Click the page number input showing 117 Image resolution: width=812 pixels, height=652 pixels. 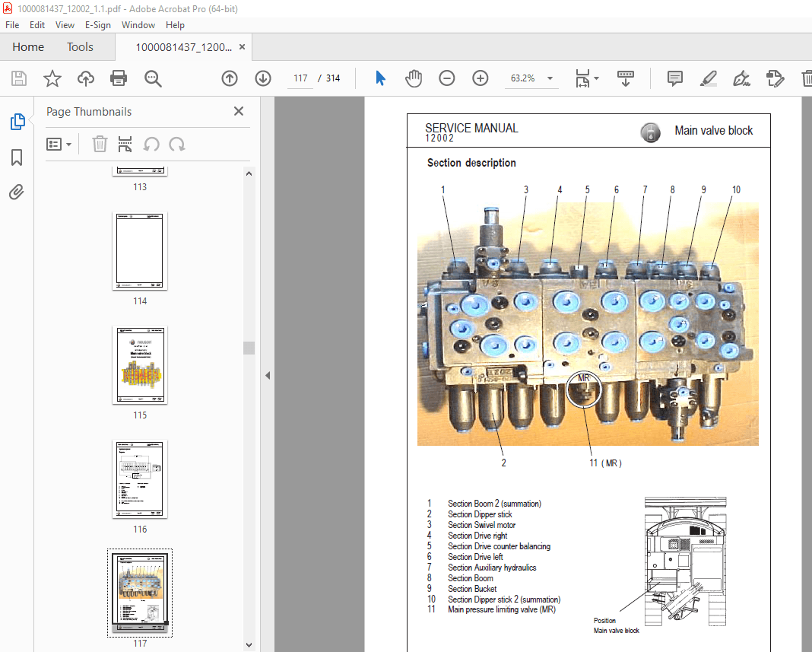(300, 78)
